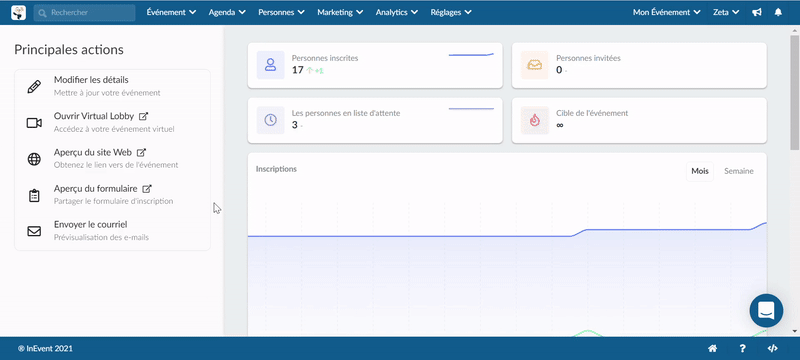Open the Mon Événement dropdown
Screen dimensions: 800x360
pos(666,12)
